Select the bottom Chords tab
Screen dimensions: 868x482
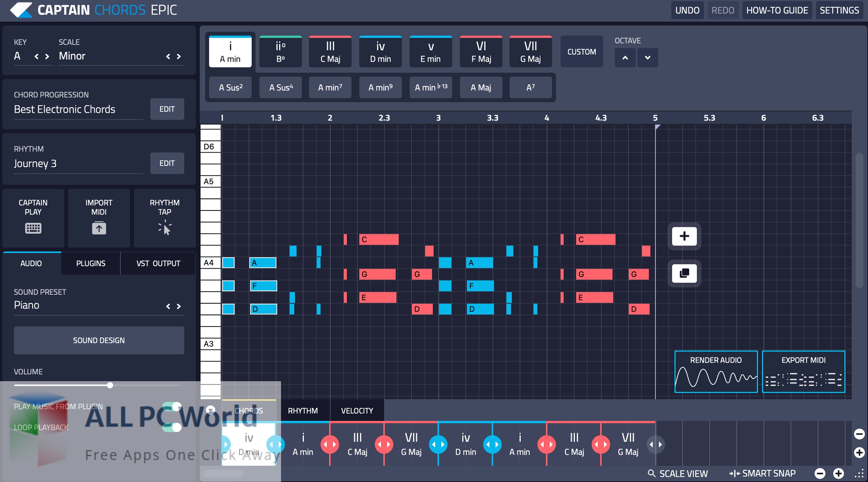click(249, 411)
